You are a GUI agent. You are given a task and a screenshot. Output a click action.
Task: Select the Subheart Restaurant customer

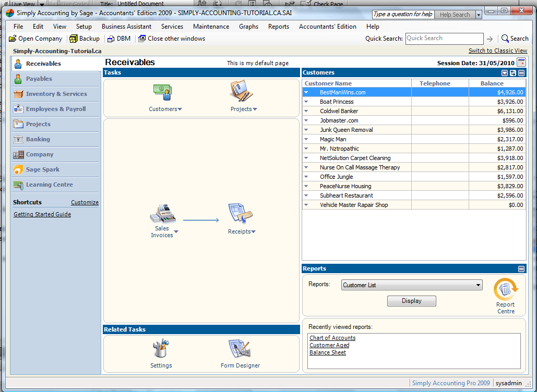(x=414, y=195)
